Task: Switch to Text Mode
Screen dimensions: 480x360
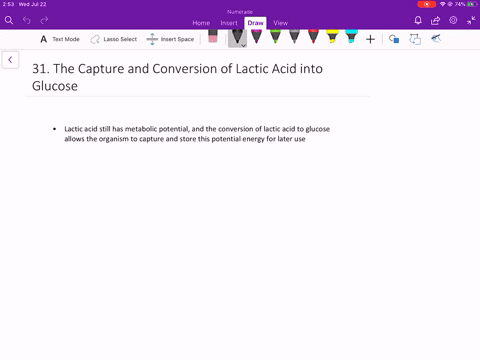Action: point(60,39)
